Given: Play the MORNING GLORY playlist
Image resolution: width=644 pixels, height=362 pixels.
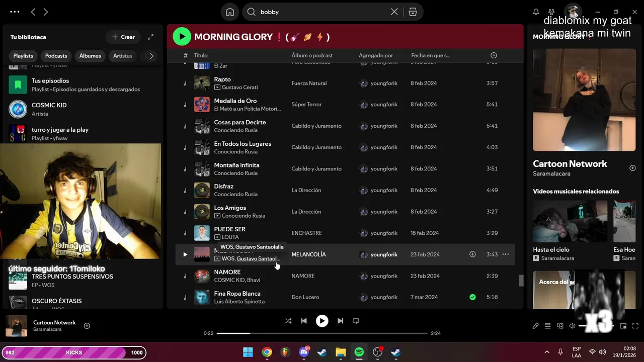Looking at the screenshot, I should (182, 36).
